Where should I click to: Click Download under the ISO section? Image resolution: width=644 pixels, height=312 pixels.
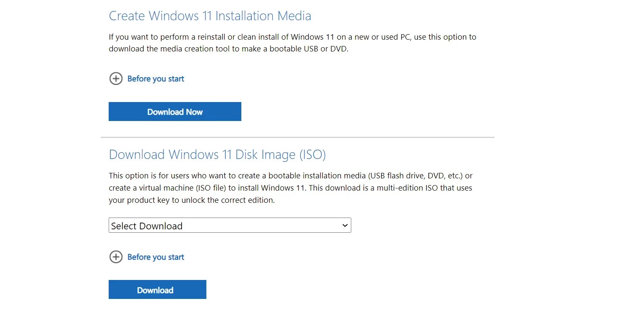pos(157,289)
